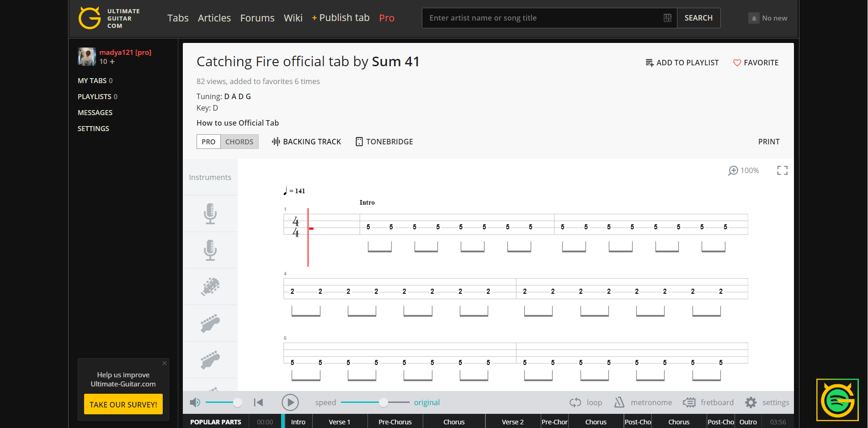Viewport: 868px width, 428px height.
Task: Switch the tab view to CHORDS
Action: (x=239, y=142)
